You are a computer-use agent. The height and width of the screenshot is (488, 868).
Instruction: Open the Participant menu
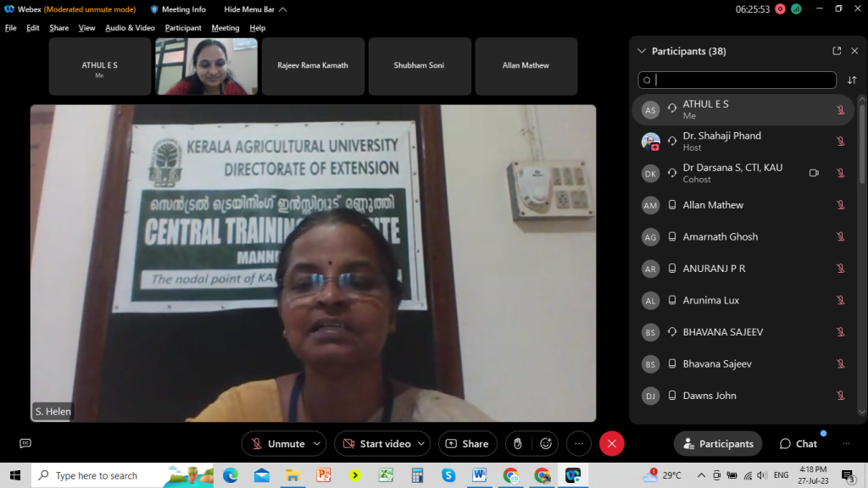[183, 28]
